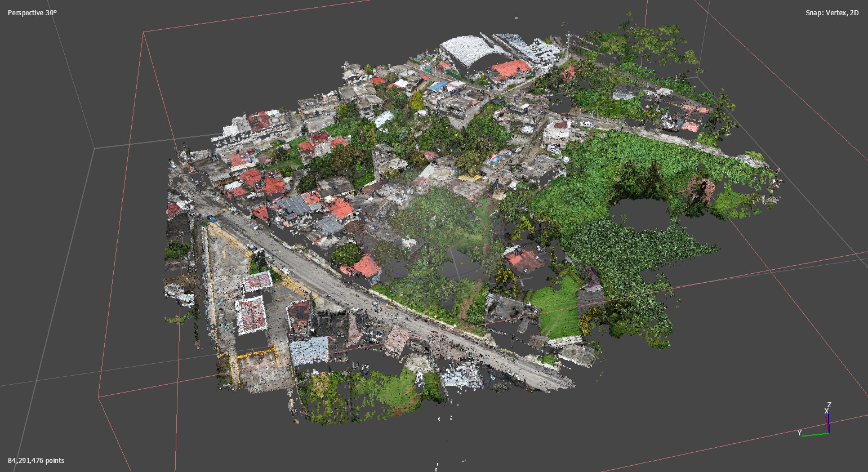Click the yellow-outlined enclosure at bottom left
The image size is (868, 472).
255,365
